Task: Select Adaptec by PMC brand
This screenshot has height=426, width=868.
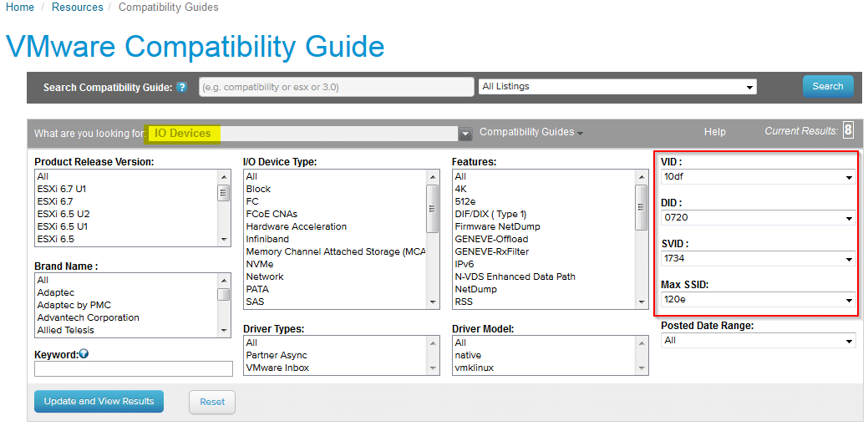Action: pyautogui.click(x=74, y=305)
